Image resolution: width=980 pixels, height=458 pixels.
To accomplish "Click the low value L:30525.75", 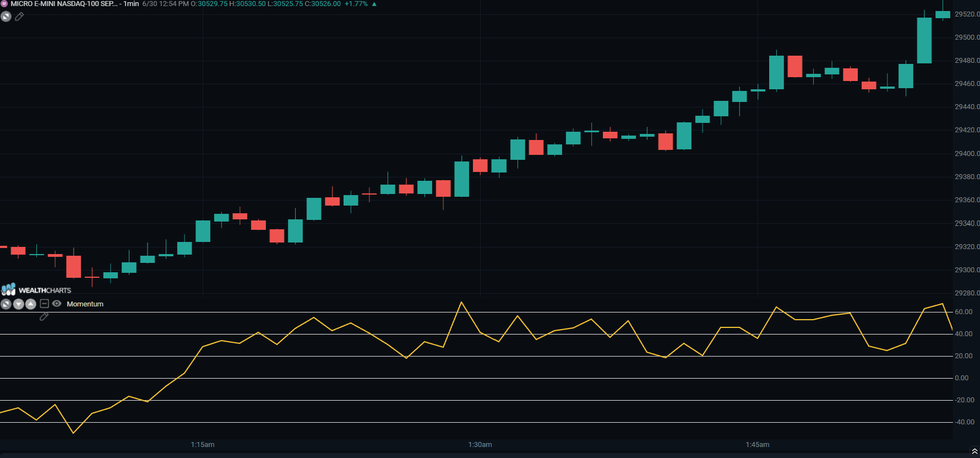I will [x=285, y=4].
